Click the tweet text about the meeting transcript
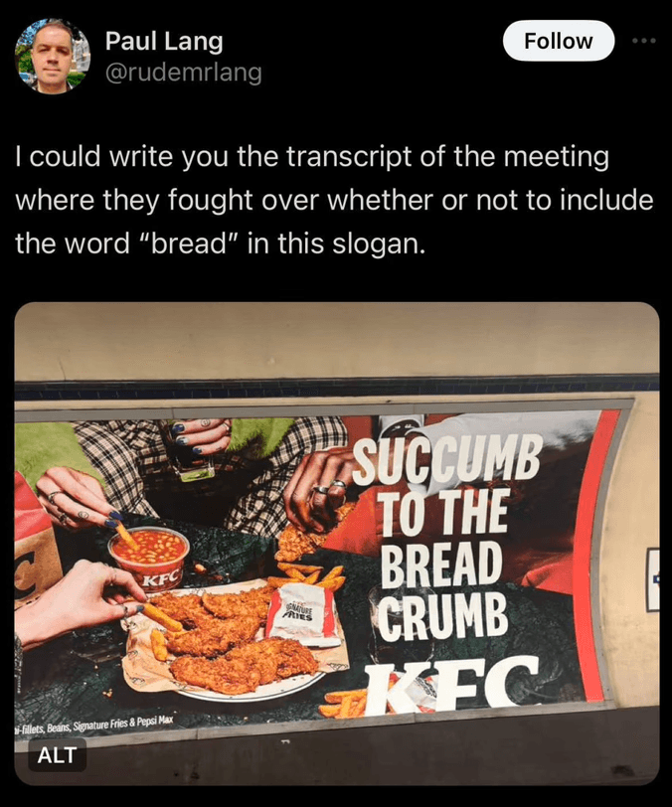672x807 pixels. (x=334, y=200)
